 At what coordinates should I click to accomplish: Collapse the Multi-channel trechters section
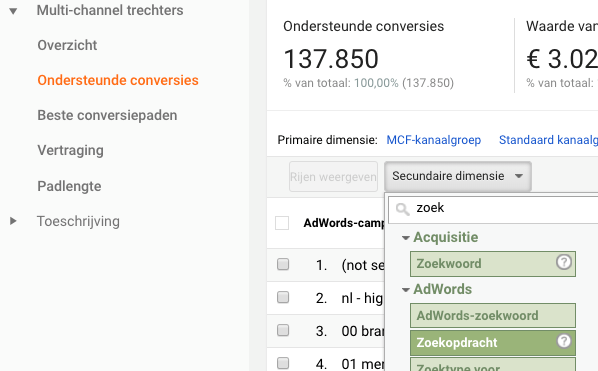(13, 11)
